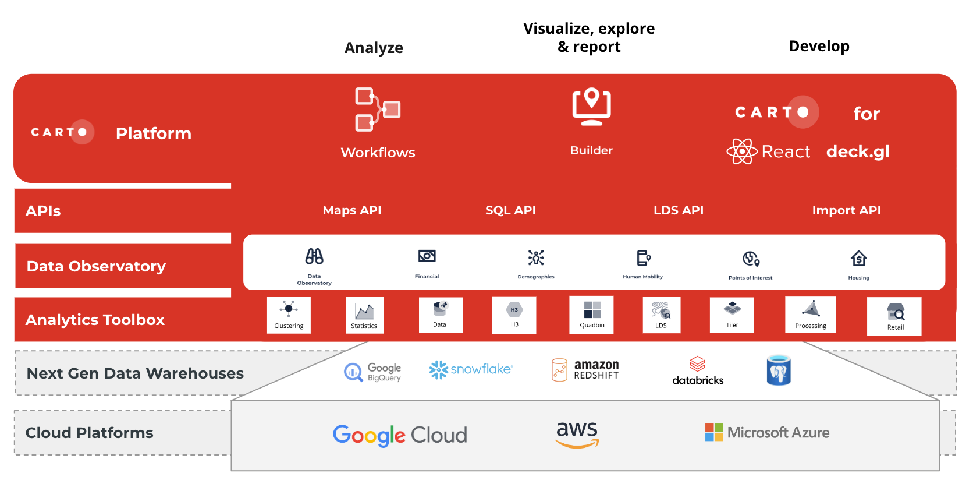Select the Financial money icon
This screenshot has width=980, height=480.
point(427,256)
